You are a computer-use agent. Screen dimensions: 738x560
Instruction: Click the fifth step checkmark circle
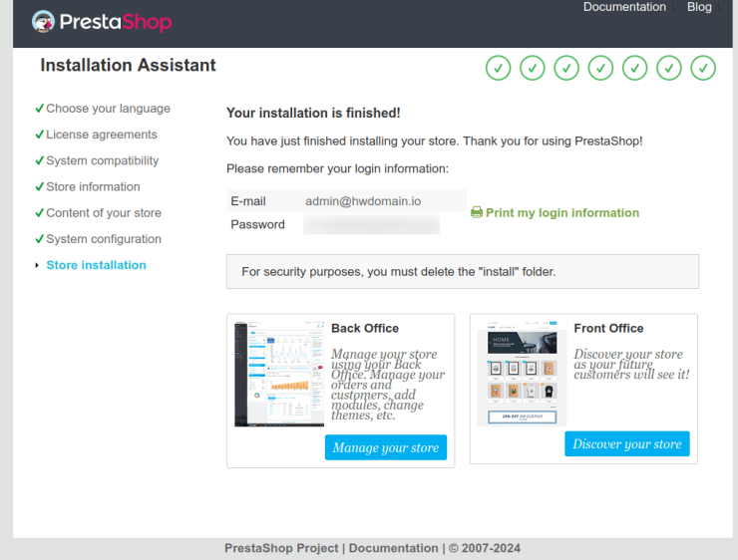tap(635, 68)
